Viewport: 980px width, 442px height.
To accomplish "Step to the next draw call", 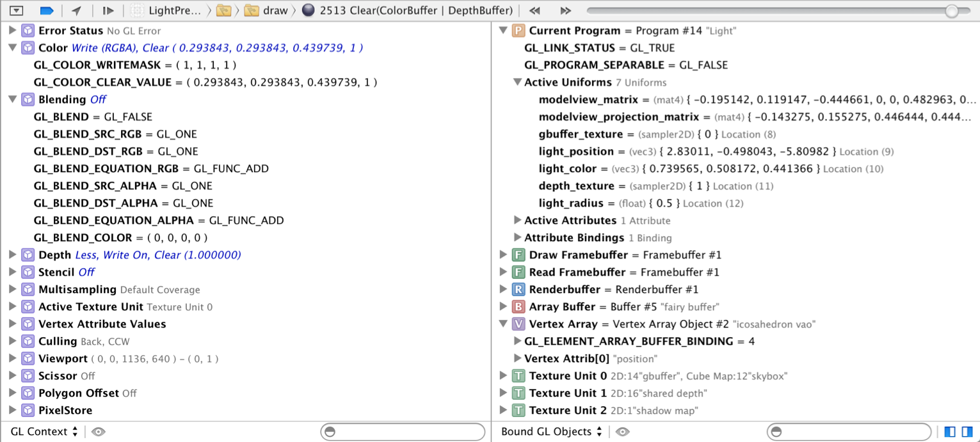I will click(x=565, y=10).
